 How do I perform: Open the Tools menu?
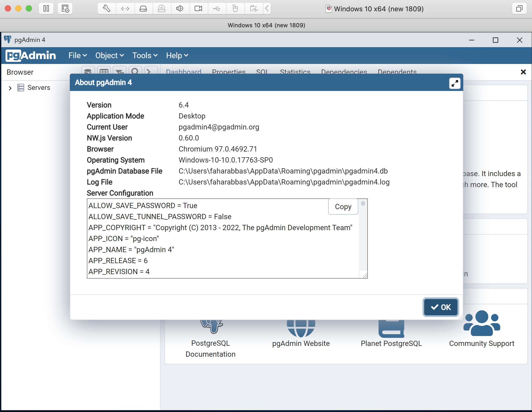(145, 55)
